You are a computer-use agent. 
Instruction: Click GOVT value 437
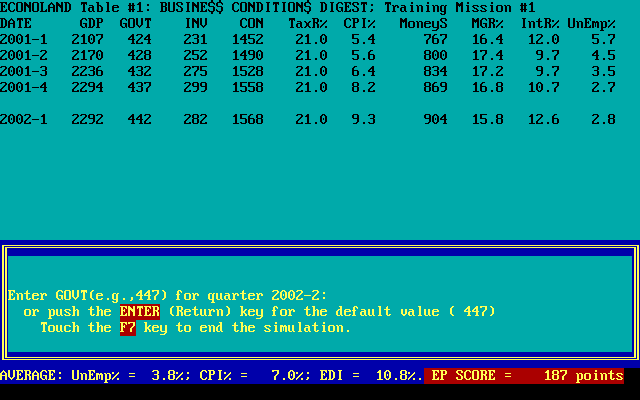click(140, 87)
